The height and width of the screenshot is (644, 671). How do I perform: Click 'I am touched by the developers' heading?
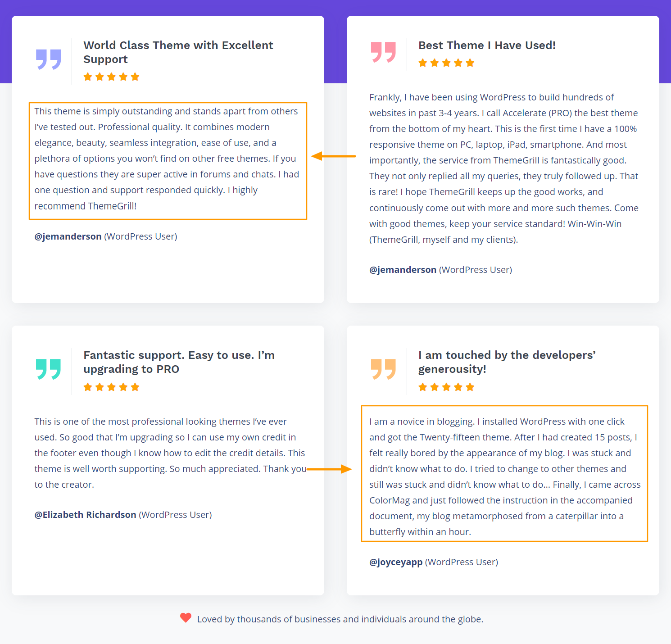(x=507, y=362)
